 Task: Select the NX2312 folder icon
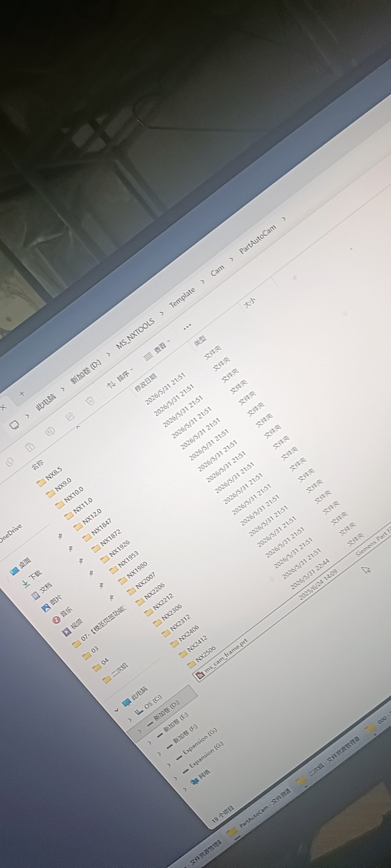click(166, 633)
